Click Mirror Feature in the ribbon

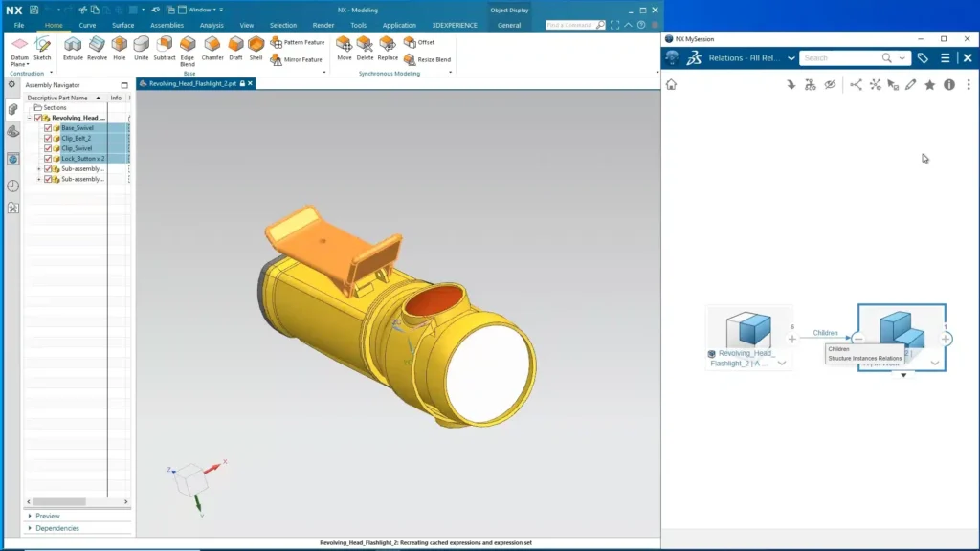point(301,58)
